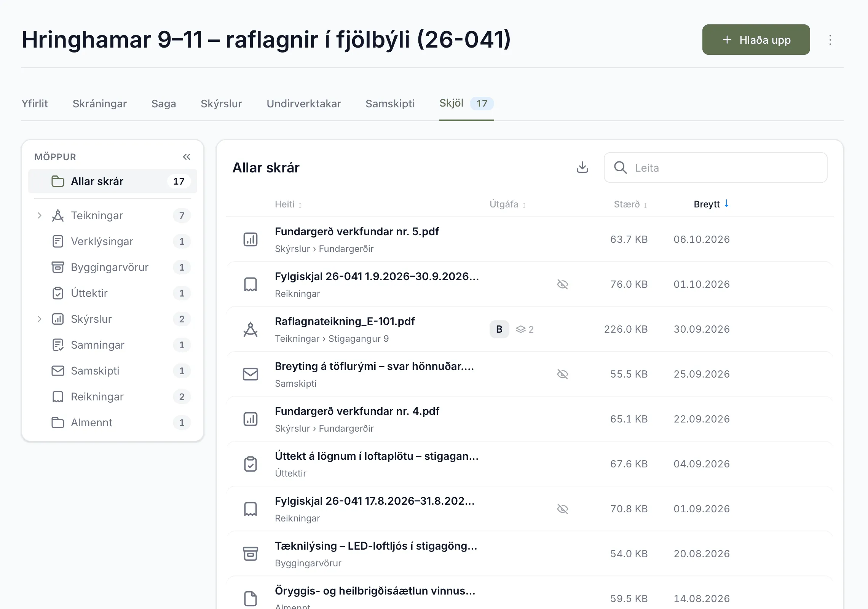Click the envelope icon of Breyting á töflurými
Screen dimensions: 868x609
[251, 374]
